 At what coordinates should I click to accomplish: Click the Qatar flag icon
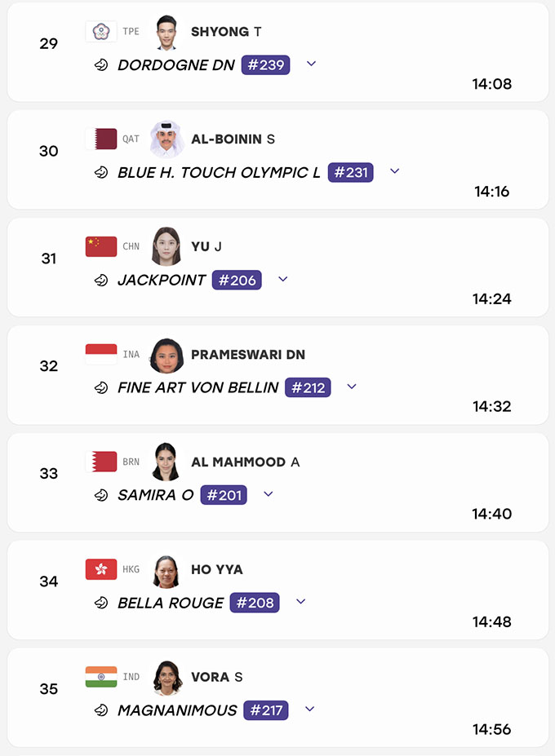click(101, 139)
